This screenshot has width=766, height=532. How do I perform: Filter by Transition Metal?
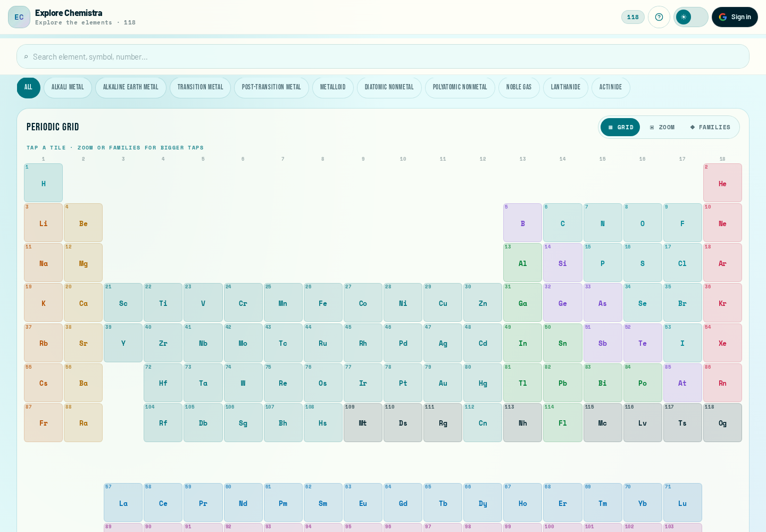[x=201, y=88]
